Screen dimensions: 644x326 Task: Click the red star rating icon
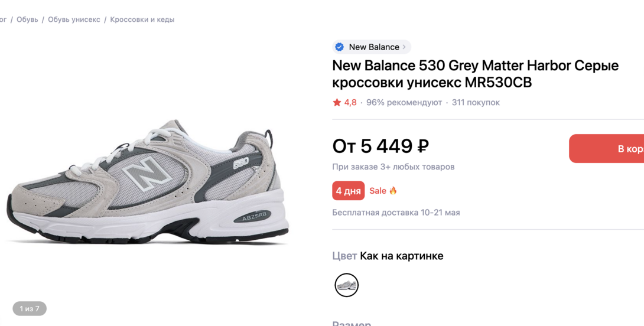tap(337, 103)
